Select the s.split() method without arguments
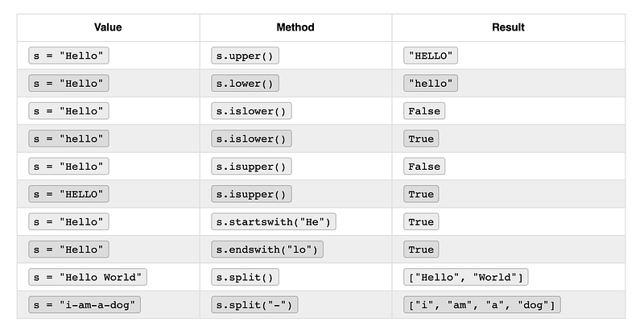Viewport: 644px width, 326px height. click(x=245, y=277)
